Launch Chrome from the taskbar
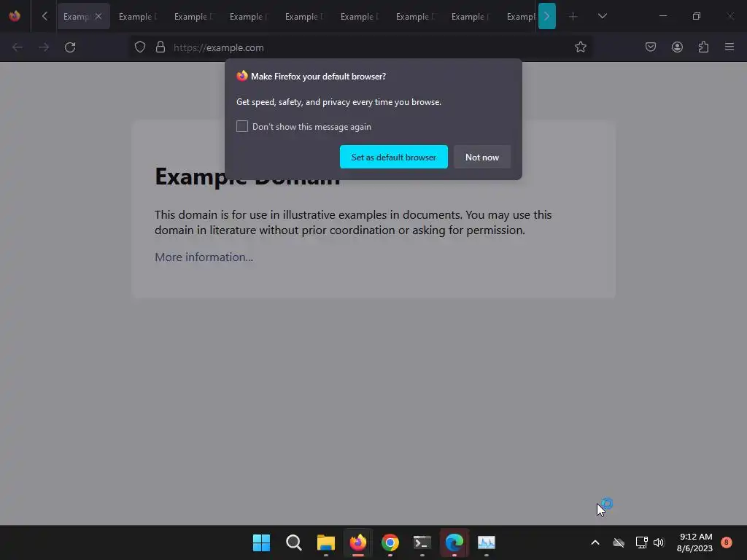 click(x=390, y=542)
